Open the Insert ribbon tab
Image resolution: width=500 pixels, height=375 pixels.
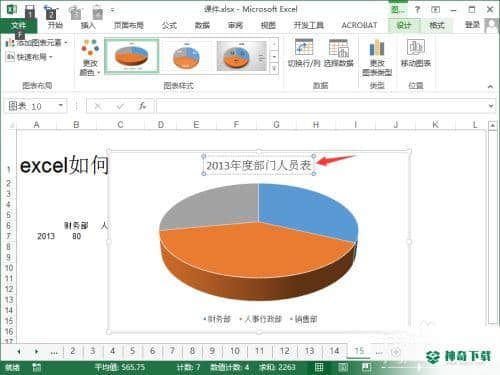tap(88, 25)
